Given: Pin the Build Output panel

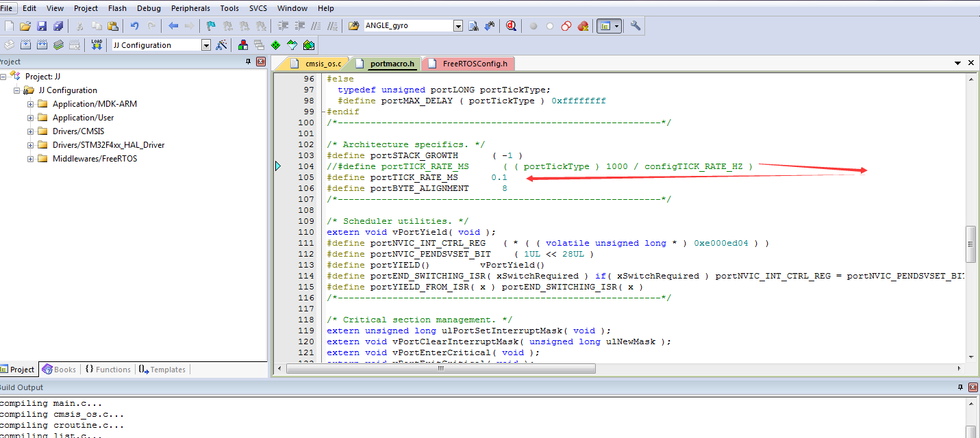Looking at the screenshot, I should tap(960, 387).
